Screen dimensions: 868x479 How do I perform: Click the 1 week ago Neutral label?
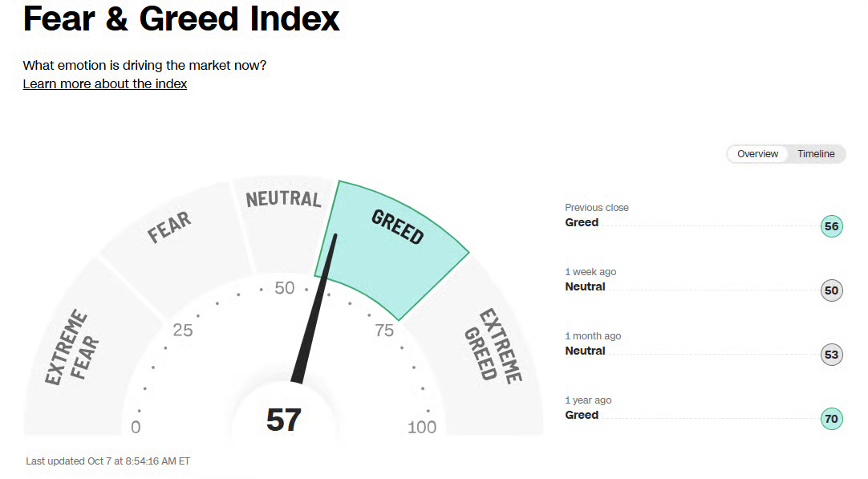tap(585, 287)
